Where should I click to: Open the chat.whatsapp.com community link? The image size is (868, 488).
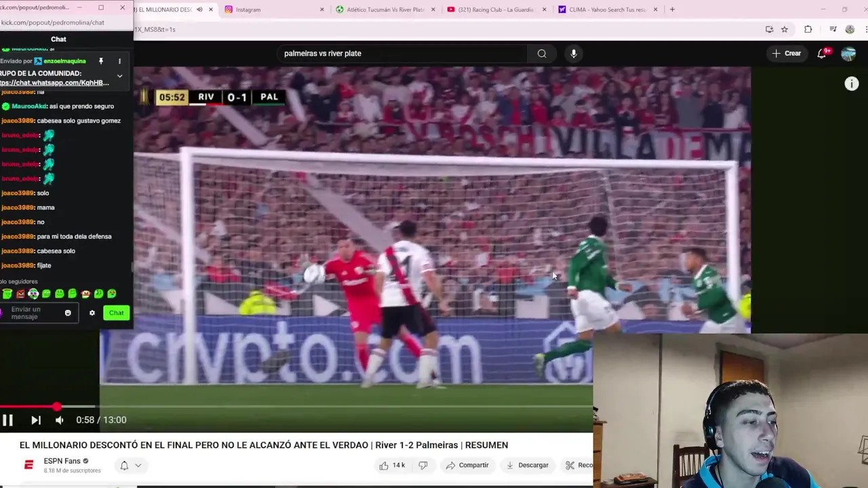54,83
